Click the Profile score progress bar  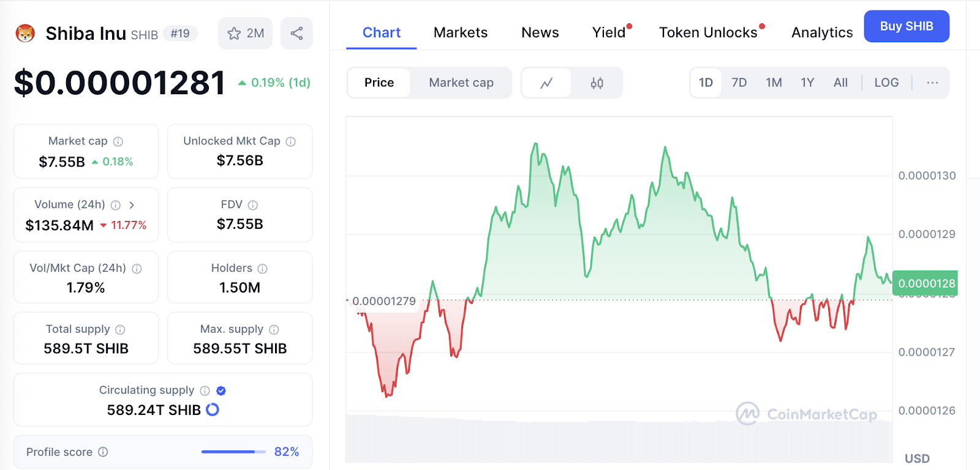[233, 452]
